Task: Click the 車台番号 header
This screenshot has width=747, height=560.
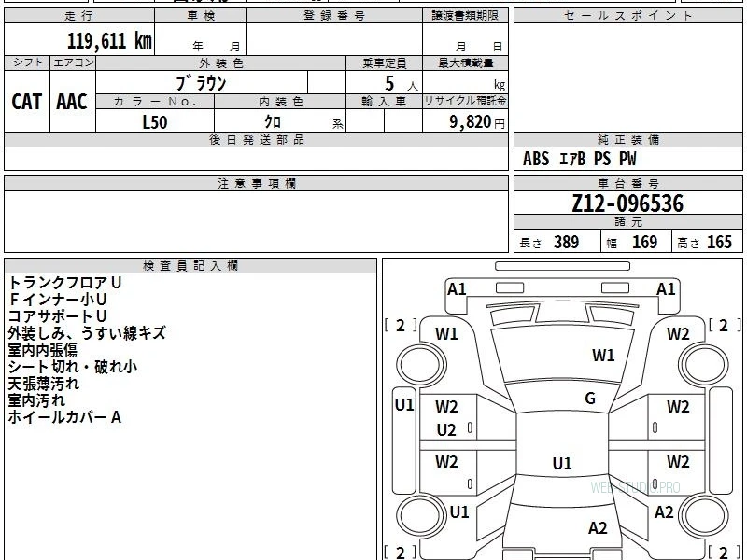Action: pyautogui.click(x=627, y=183)
